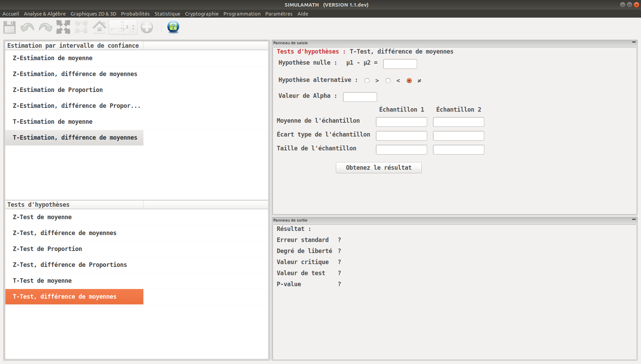The image size is (641, 364).
Task: Click the Valeur critique result label
Action: pos(303,262)
